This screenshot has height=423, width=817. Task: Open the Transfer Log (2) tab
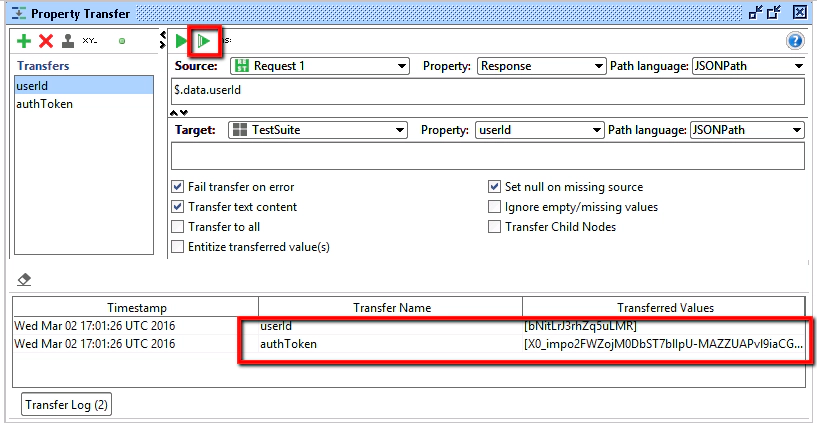pos(66,405)
